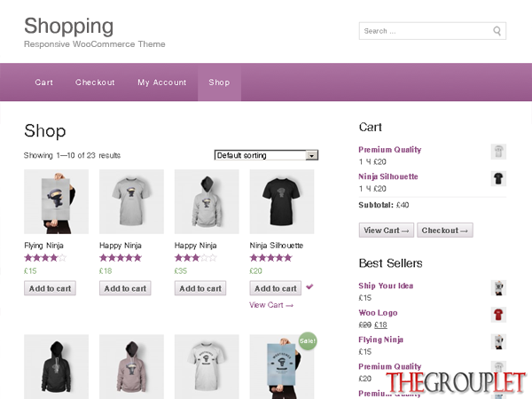Open Premium Quality cart item link
This screenshot has width=532, height=399.
click(x=390, y=150)
